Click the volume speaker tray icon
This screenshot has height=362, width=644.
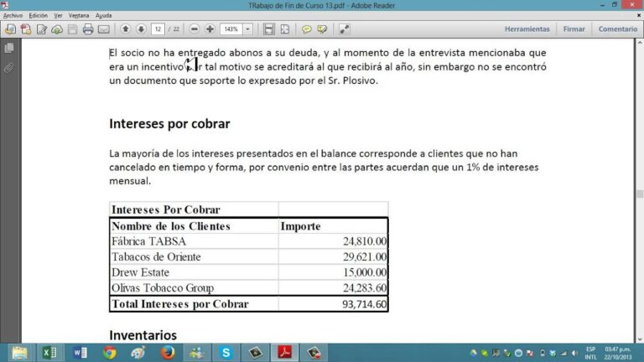click(574, 353)
